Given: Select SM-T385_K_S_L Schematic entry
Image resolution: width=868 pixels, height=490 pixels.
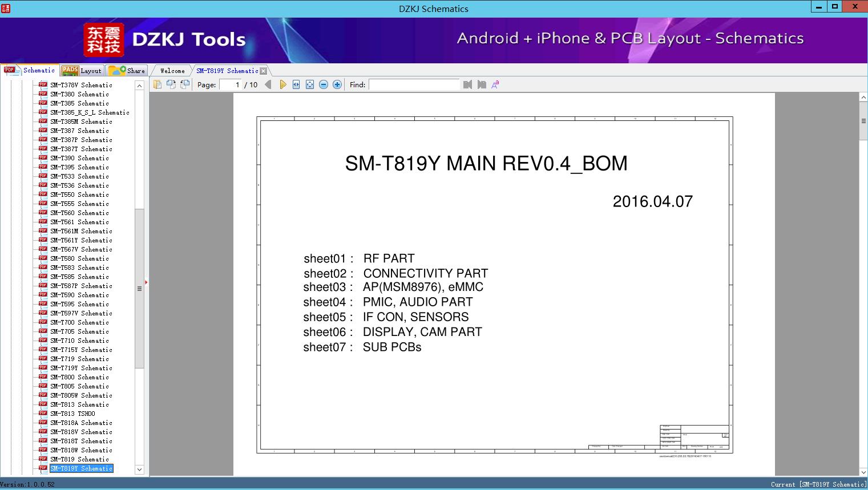Looking at the screenshot, I should click(x=90, y=112).
